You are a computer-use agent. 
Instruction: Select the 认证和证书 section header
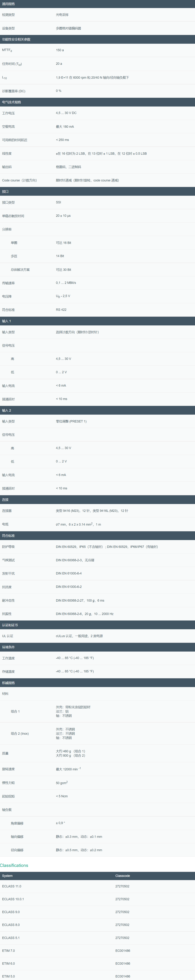click(x=97, y=625)
